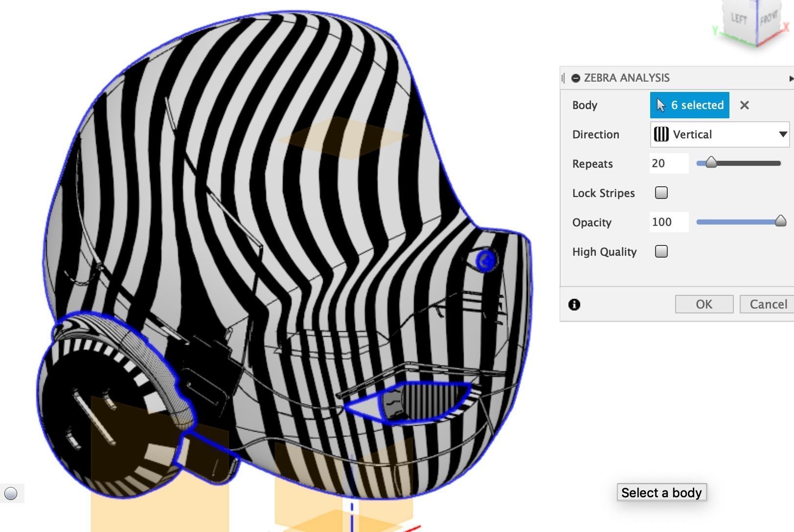
Task: Confirm zebra analysis with OK
Action: tap(704, 304)
